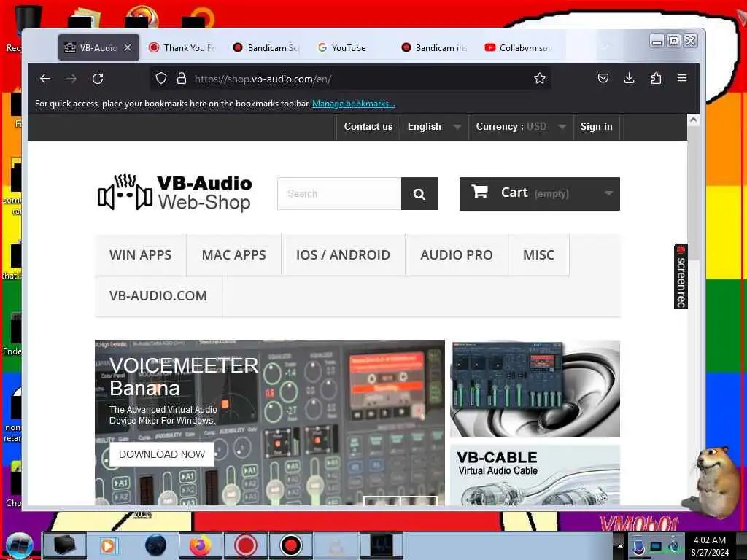Click the VB-Audio Web-Shop logo
Image resolution: width=747 pixels, height=560 pixels.
175,192
